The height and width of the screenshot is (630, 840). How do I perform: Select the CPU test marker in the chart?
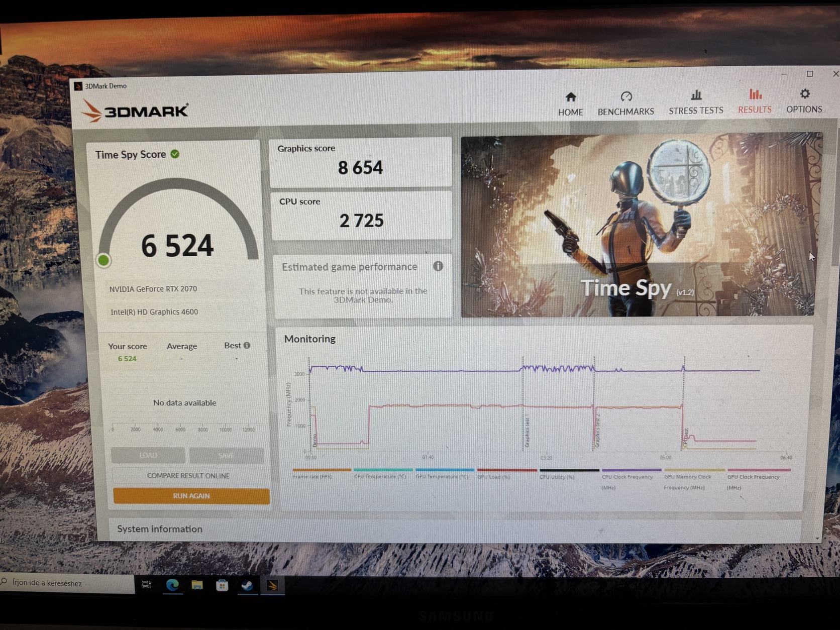[x=686, y=438]
